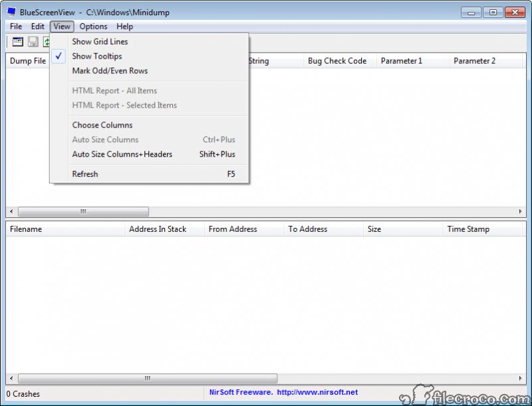The height and width of the screenshot is (406, 532).
Task: Click the BlueScreenView app icon in title bar
Action: pos(11,12)
